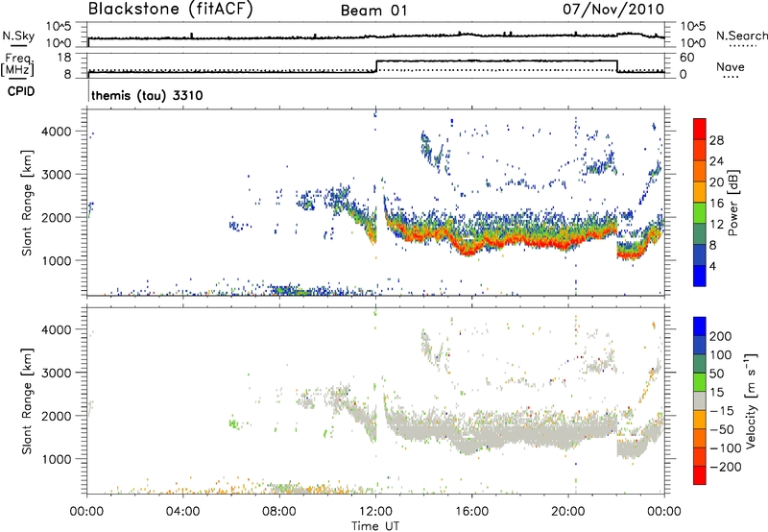Click the '12:00' time axis label
Image resolution: width=768 pixels, height=532 pixels.
coord(375,512)
